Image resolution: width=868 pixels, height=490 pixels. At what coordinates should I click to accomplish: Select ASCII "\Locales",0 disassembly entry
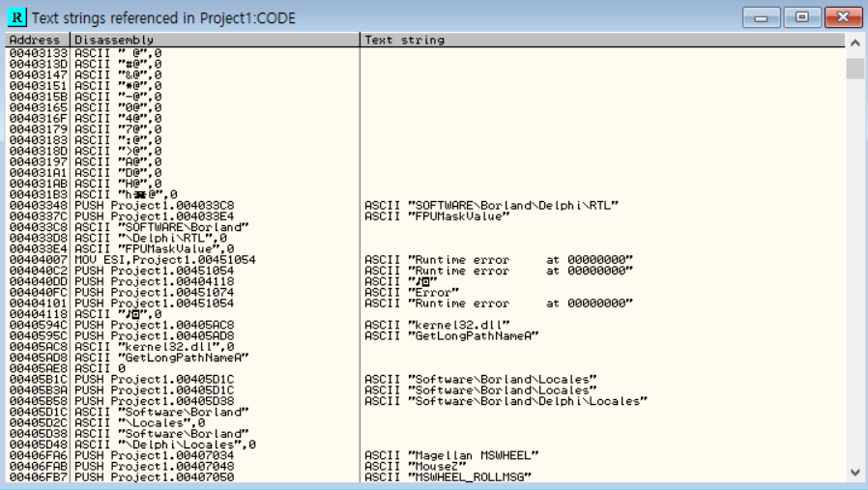[x=140, y=423]
